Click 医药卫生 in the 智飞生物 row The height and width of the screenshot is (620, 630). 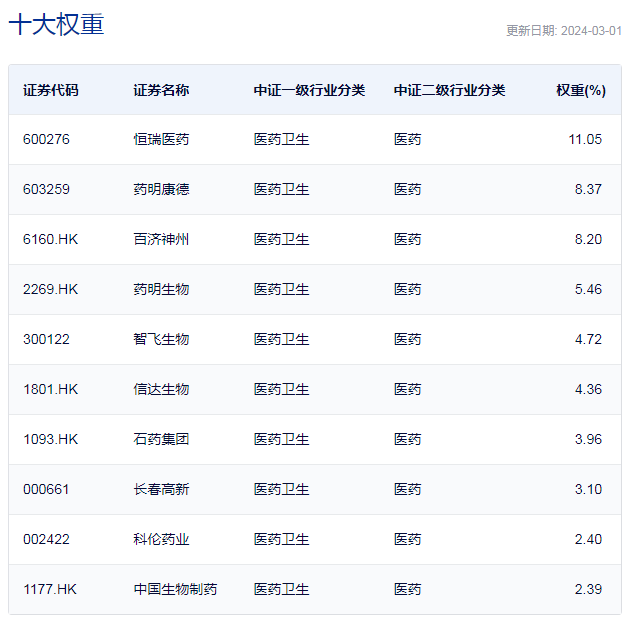(281, 339)
